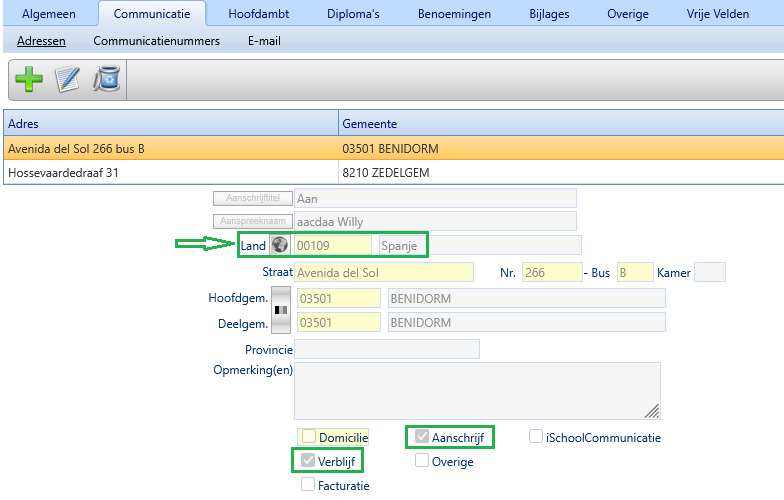Toggle the Verblijf checkbox
Image resolution: width=784 pixels, height=500 pixels.
tap(309, 461)
